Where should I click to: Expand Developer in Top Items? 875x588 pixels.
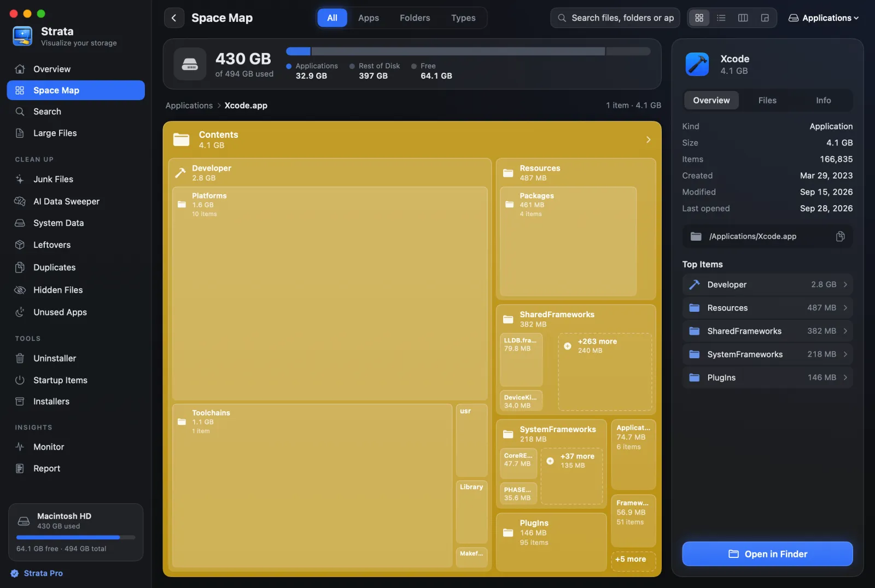[767, 284]
